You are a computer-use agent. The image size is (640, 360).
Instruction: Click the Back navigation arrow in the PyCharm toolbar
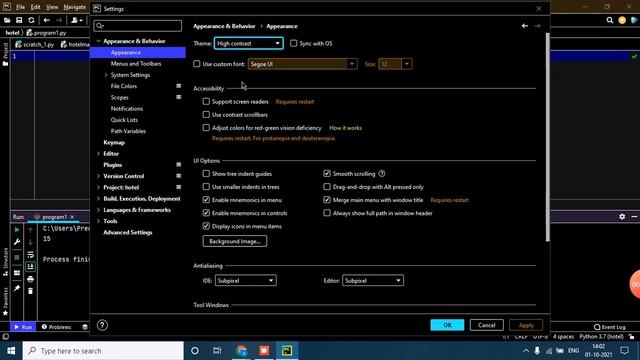click(x=47, y=20)
